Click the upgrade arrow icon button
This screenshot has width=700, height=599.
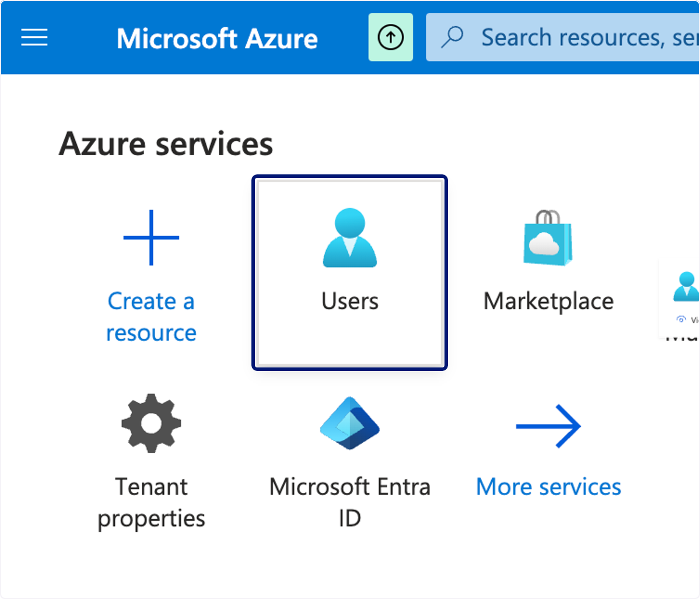click(x=391, y=38)
